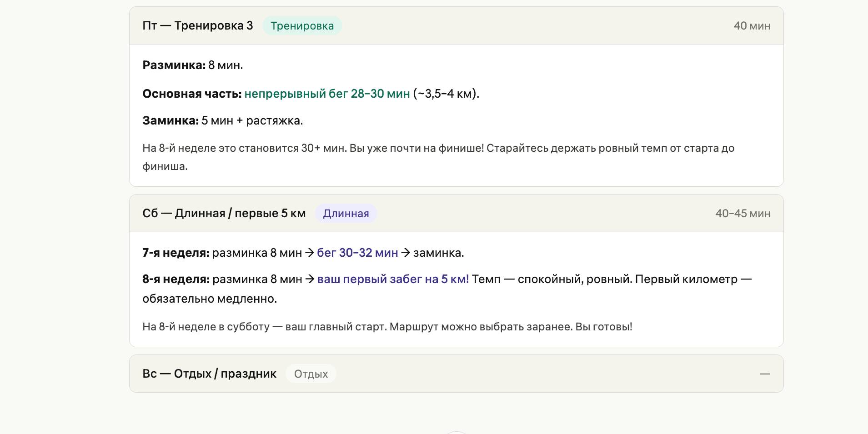Viewport: 868px width, 434px height.
Task: Select the Основная часть label
Action: coord(192,94)
